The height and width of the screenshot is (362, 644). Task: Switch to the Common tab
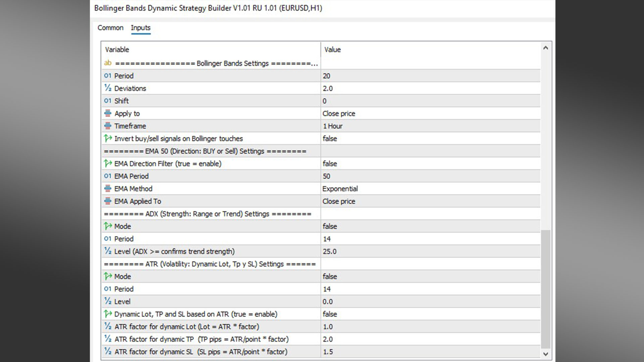pyautogui.click(x=110, y=28)
